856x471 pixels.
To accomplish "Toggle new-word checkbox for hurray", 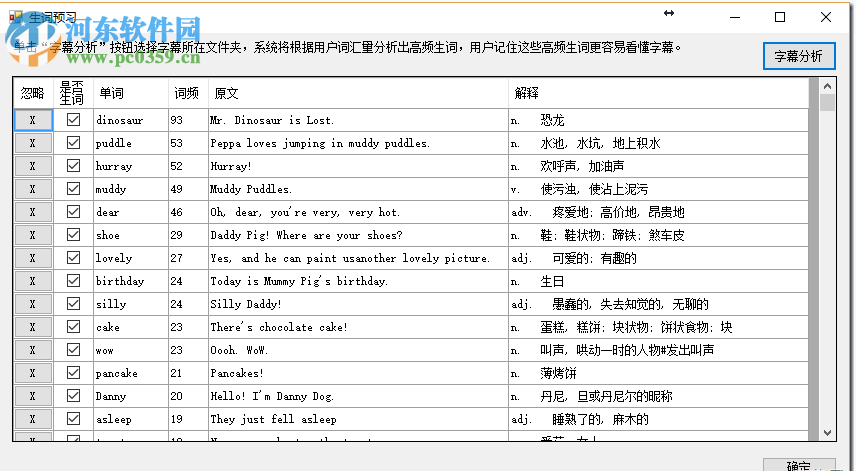I will (73, 165).
